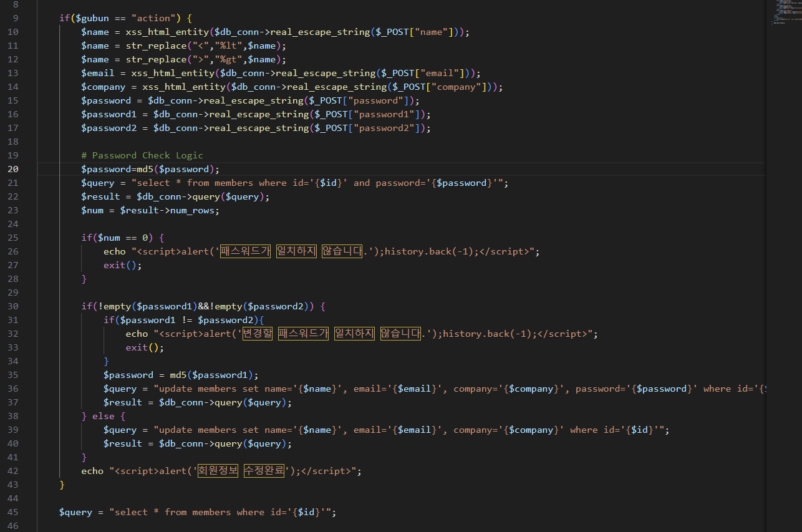Click the '패스워드가 일치하지 않습니다' alert text on line 26
This screenshot has width=802, height=532.
(x=292, y=251)
